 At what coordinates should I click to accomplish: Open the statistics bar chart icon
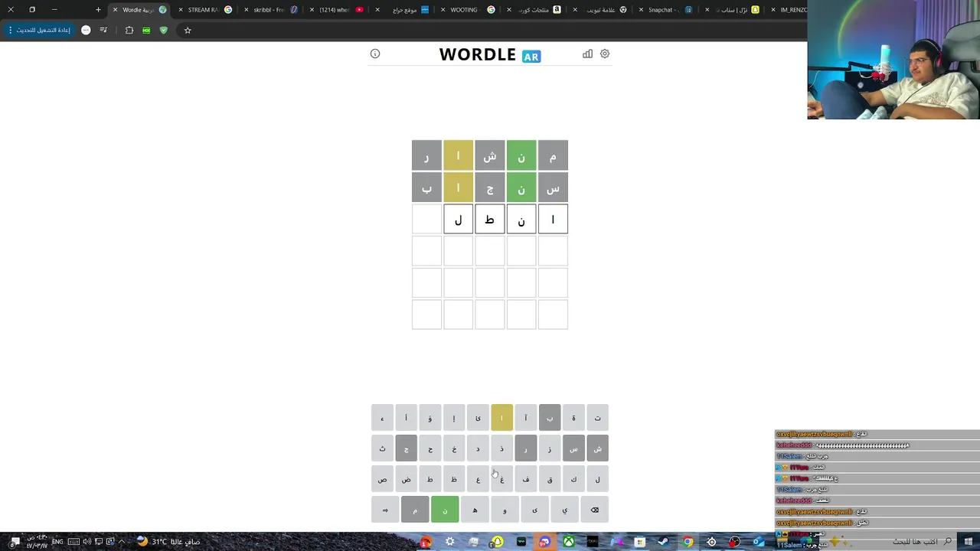(x=587, y=54)
